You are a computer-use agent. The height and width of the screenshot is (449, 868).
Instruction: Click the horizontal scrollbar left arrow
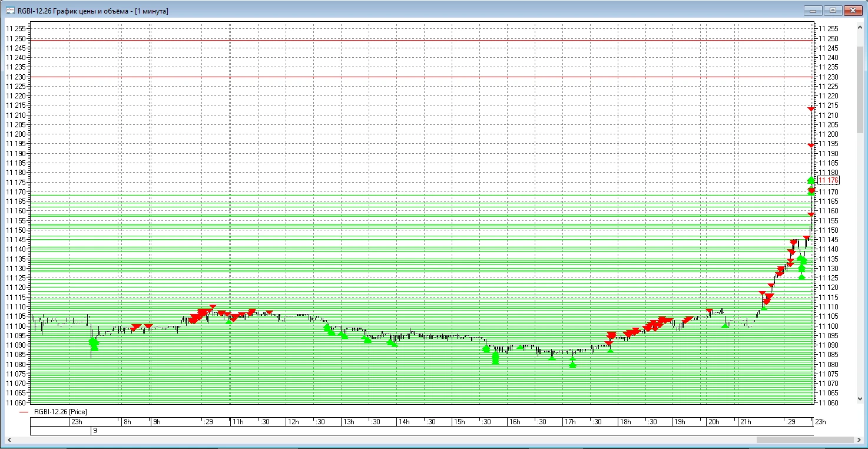[9, 440]
